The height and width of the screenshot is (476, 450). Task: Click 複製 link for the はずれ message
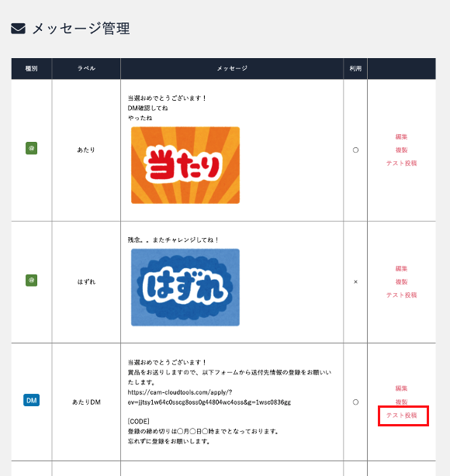[401, 281]
